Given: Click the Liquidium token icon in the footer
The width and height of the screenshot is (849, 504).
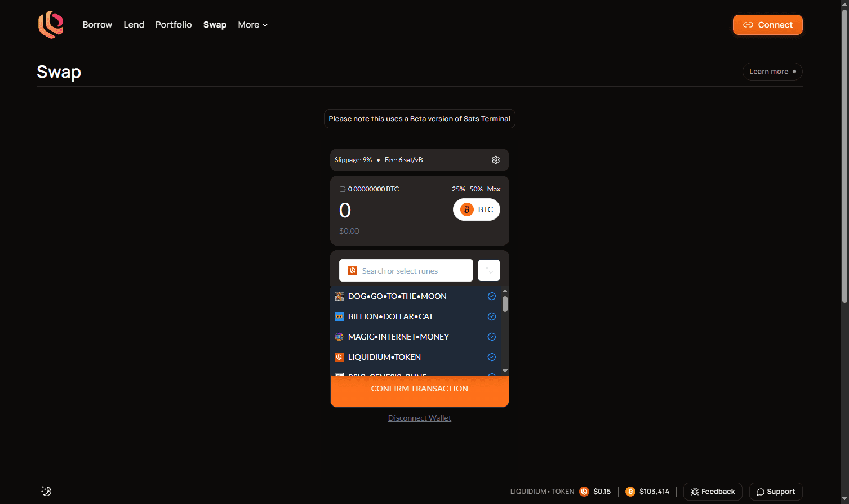Looking at the screenshot, I should click(x=584, y=492).
